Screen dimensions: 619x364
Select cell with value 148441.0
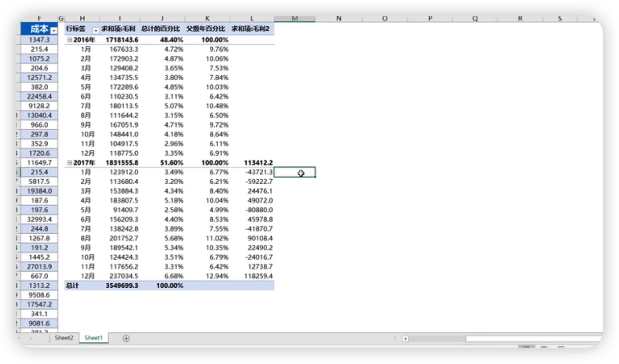(x=120, y=134)
